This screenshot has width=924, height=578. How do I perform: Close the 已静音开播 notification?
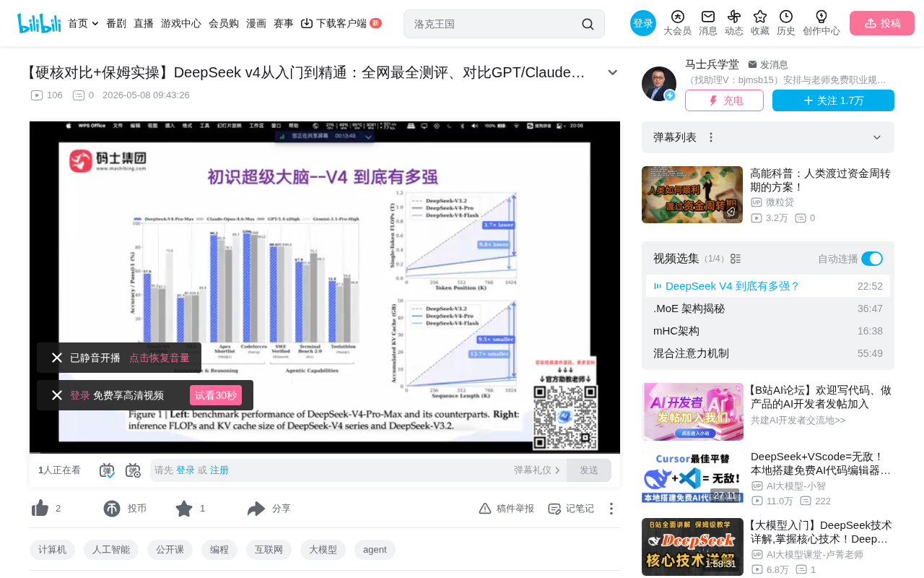pyautogui.click(x=57, y=358)
